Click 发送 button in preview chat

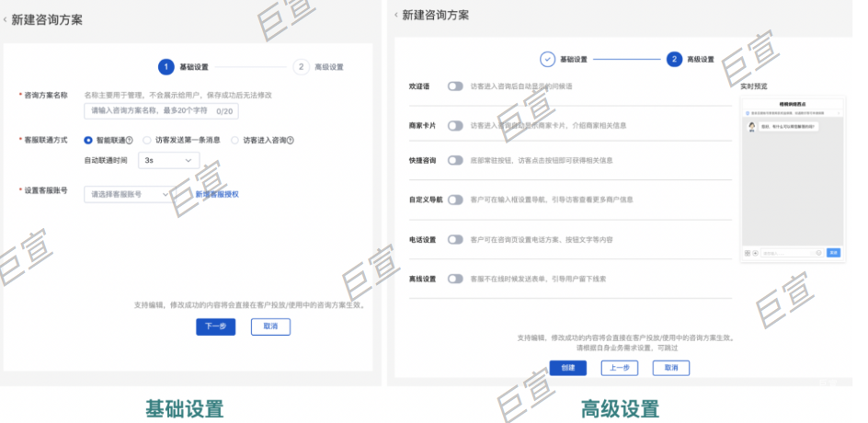click(834, 253)
